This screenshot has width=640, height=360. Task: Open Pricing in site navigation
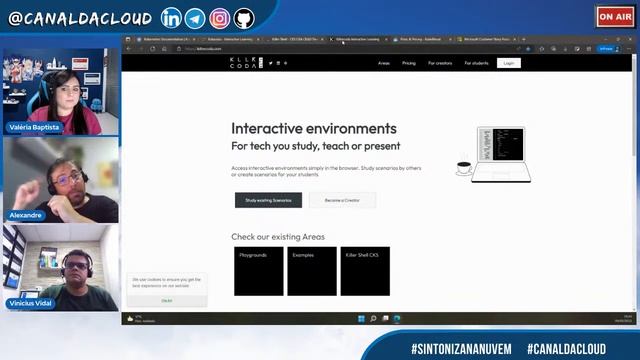(409, 63)
